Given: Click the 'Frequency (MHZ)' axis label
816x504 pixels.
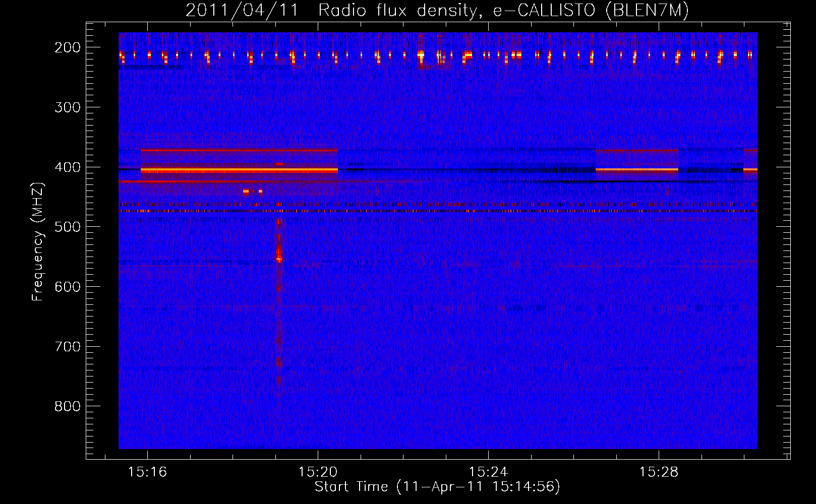Looking at the screenshot, I should point(37,241).
